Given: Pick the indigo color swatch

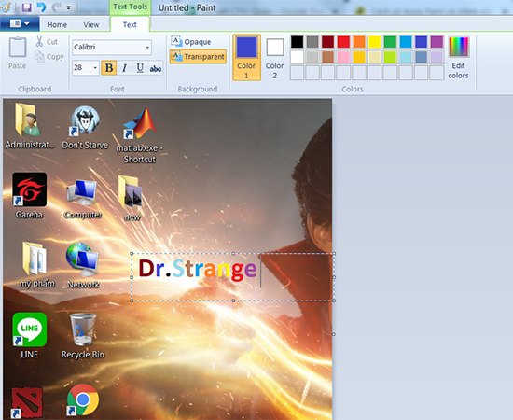Looking at the screenshot, I should coord(421,42).
